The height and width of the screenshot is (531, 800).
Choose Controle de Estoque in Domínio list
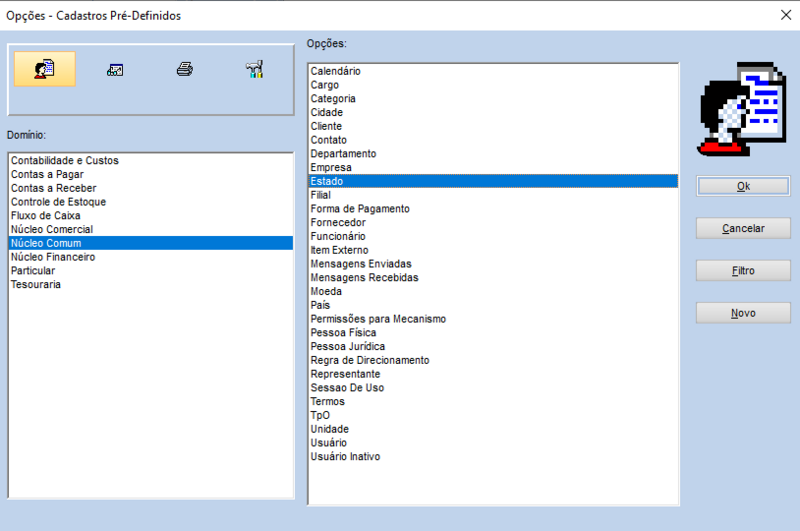[x=58, y=201]
